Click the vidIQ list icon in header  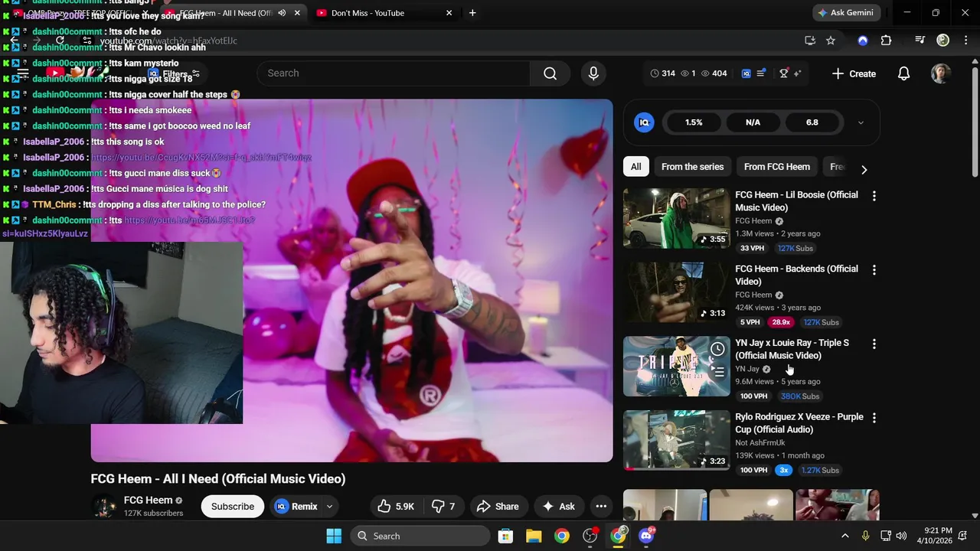(x=761, y=73)
